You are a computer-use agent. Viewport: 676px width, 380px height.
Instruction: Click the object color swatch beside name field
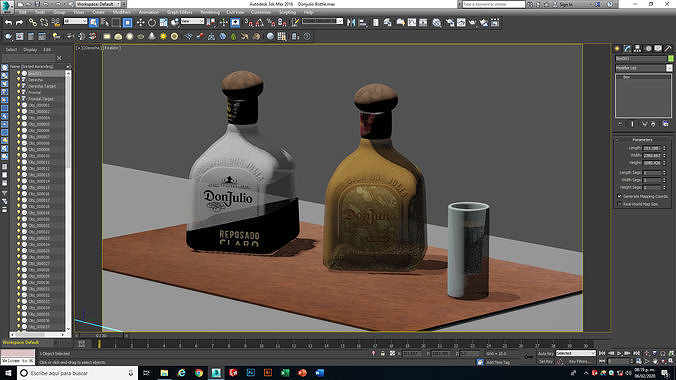(670, 58)
